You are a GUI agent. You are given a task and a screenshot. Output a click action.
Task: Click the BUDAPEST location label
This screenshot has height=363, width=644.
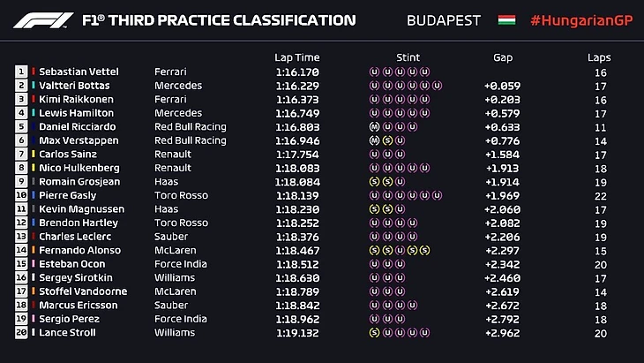(445, 19)
